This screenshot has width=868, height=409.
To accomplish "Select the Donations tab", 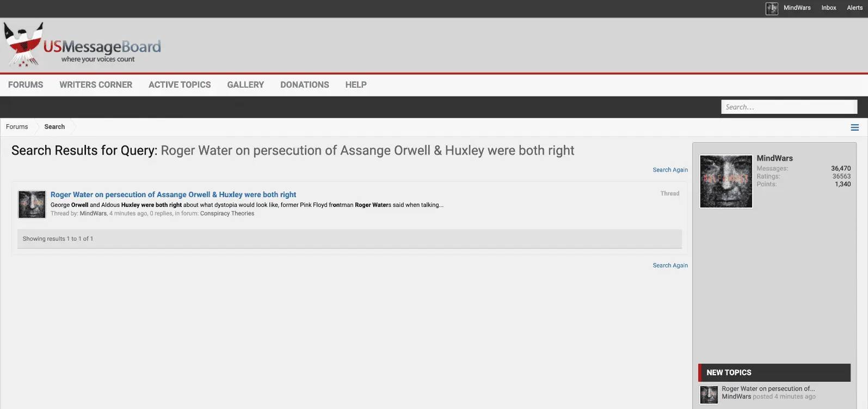I will coord(304,85).
